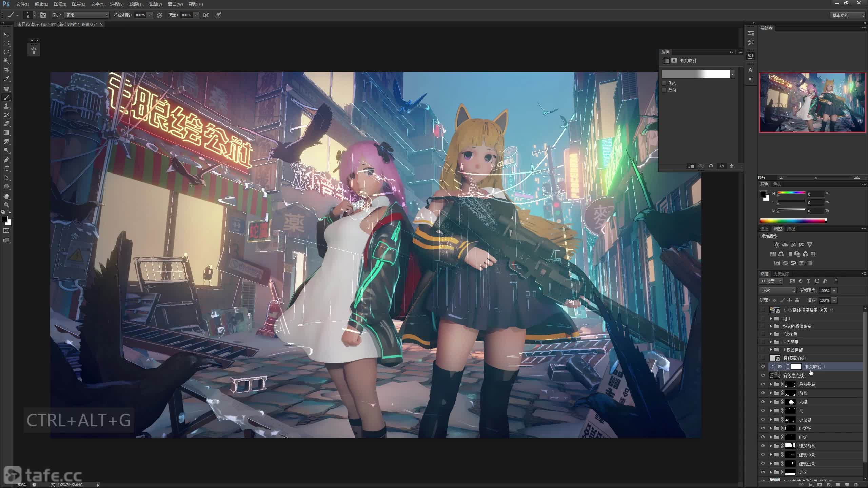Open the 文件(F) menu

tap(22, 4)
